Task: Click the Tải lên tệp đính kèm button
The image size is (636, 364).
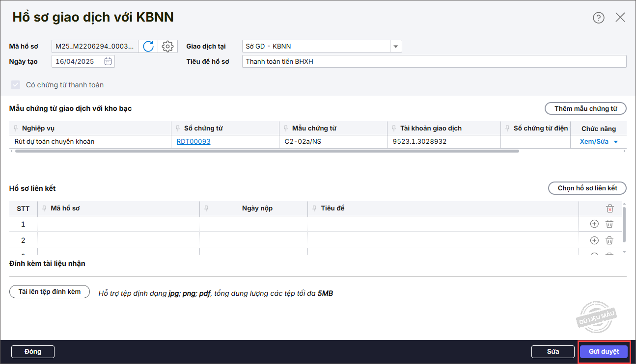Action: (x=50, y=292)
